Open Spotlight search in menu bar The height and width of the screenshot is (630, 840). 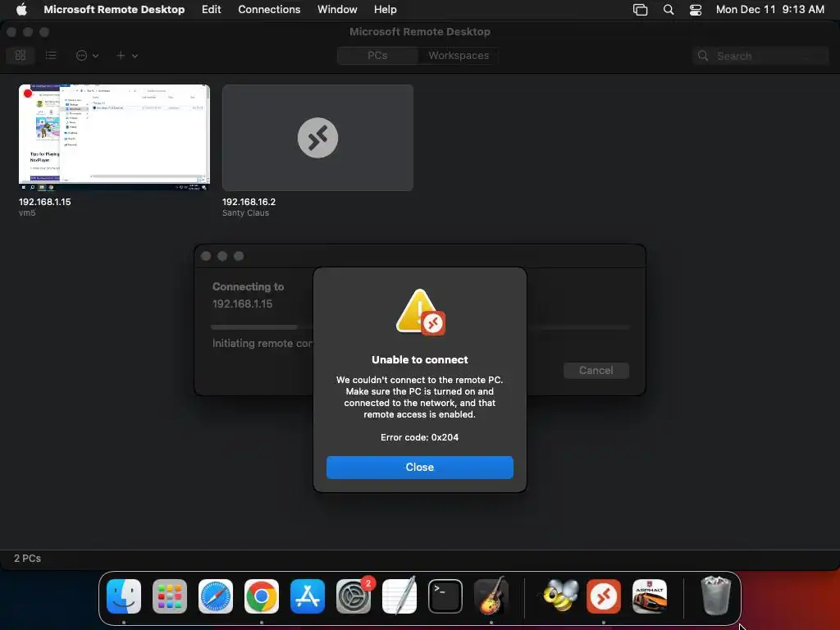[669, 9]
